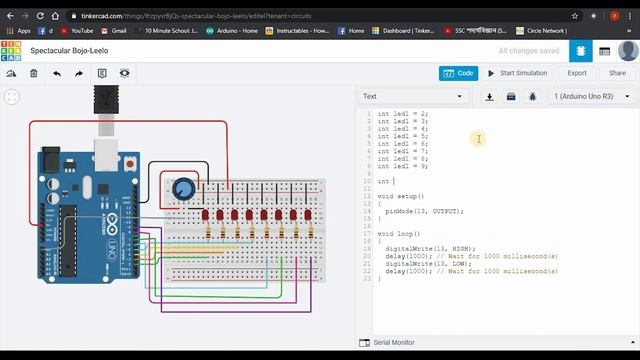
Task: Open the code libraries icon
Action: (x=511, y=97)
